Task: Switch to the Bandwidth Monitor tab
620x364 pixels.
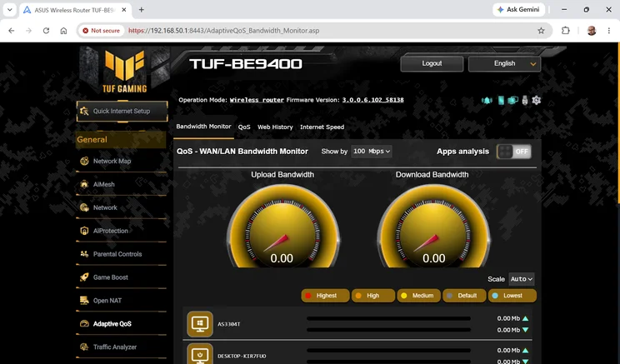Action: [203, 127]
